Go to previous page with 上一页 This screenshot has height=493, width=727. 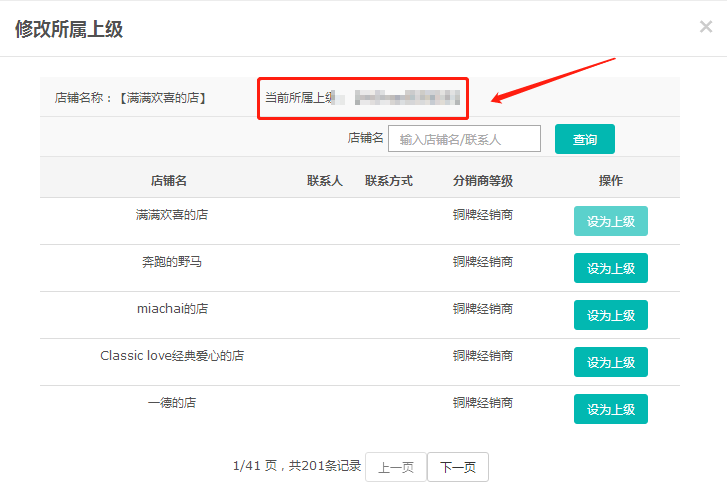coord(396,467)
